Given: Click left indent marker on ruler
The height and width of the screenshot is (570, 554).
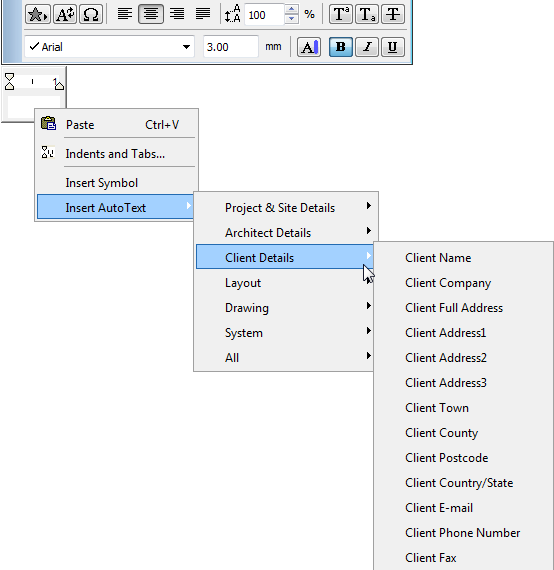Looking at the screenshot, I should click(x=9, y=81).
